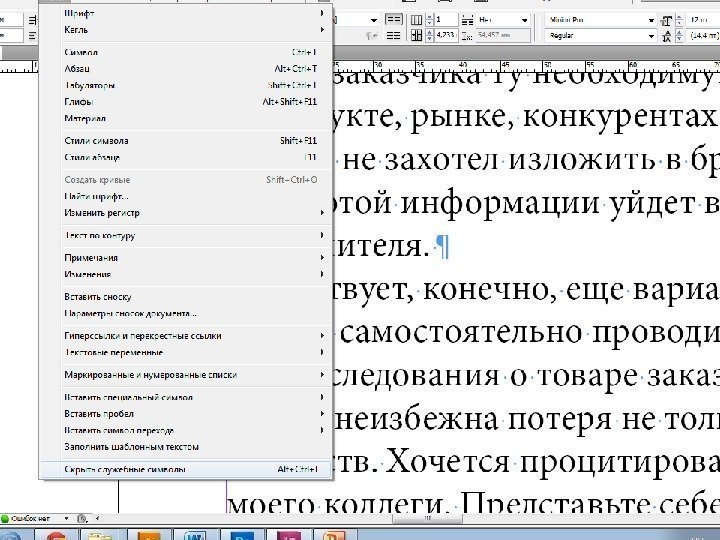The height and width of the screenshot is (540, 720).
Task: Click the leading field (14,4 пт)
Action: coord(703,35)
